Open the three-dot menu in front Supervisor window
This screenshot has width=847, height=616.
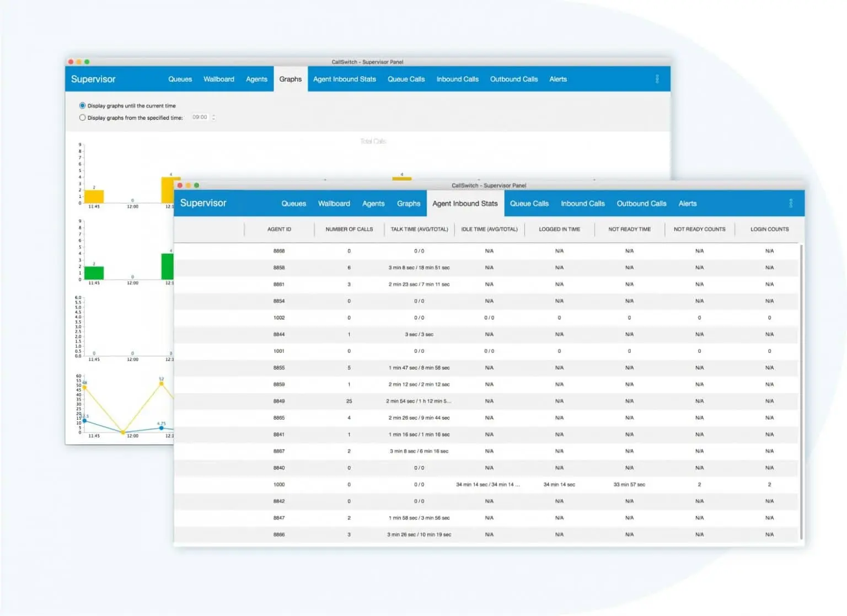(790, 203)
